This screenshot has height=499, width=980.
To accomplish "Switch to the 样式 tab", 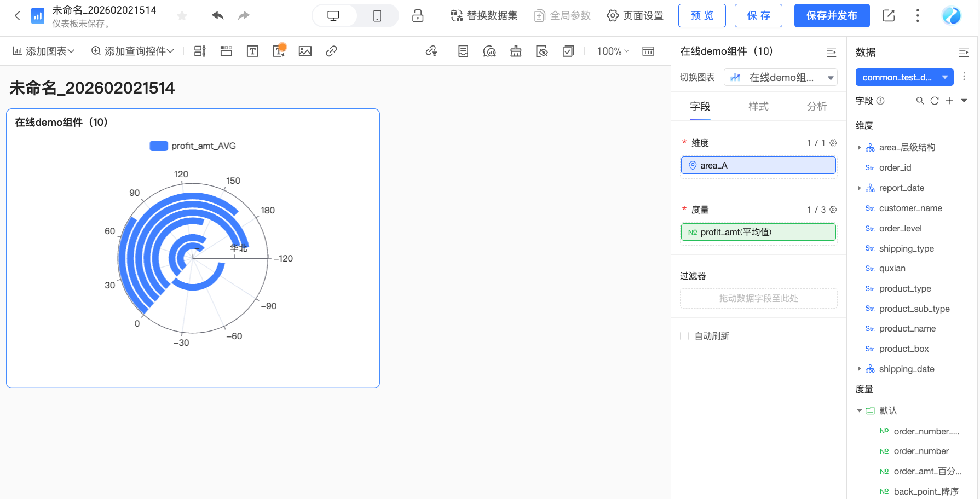I will (758, 107).
